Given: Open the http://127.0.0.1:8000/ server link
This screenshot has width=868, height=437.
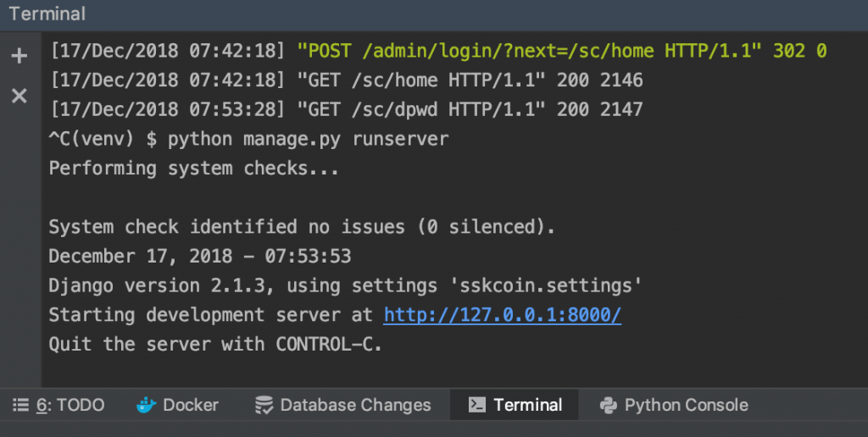Looking at the screenshot, I should click(x=502, y=315).
